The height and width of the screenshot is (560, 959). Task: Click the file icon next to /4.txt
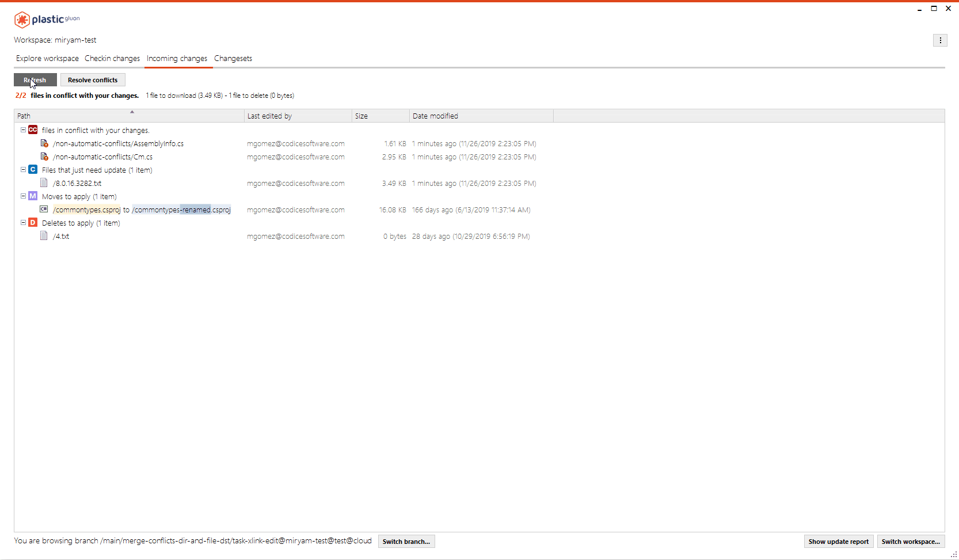point(44,235)
